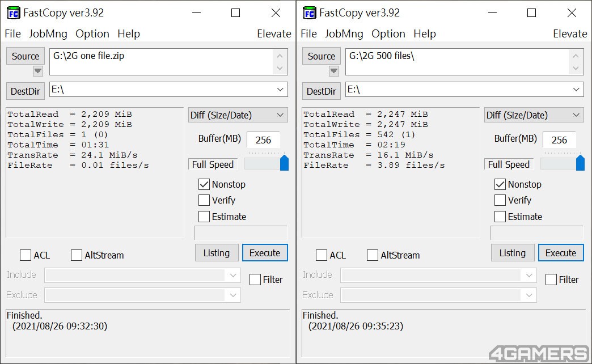Click Full Speed slider thumb in left window
The width and height of the screenshot is (592, 364).
click(284, 163)
